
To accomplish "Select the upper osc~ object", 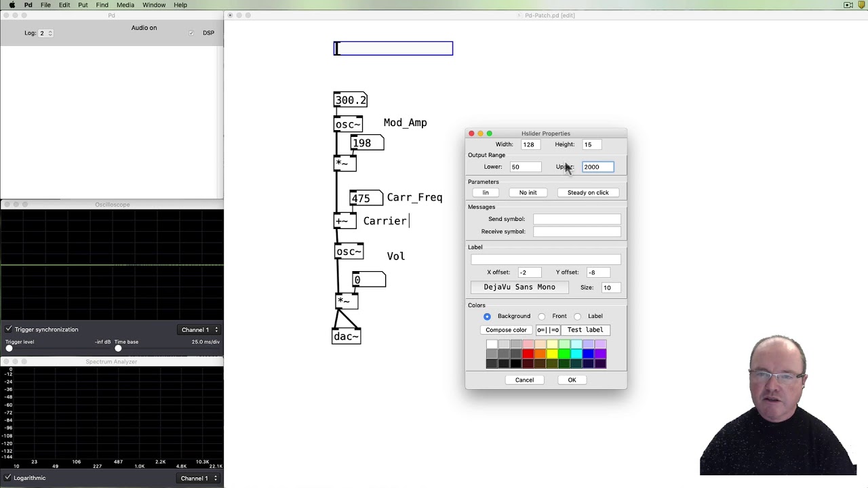I will (349, 124).
